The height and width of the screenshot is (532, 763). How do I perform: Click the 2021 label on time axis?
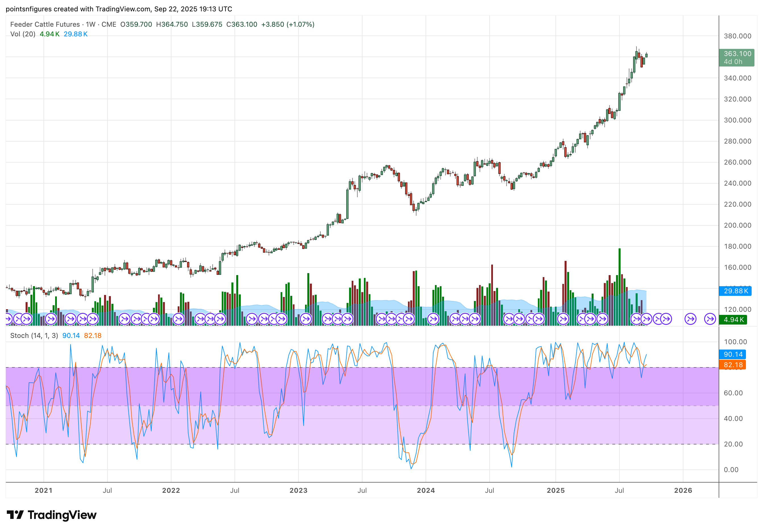(43, 491)
